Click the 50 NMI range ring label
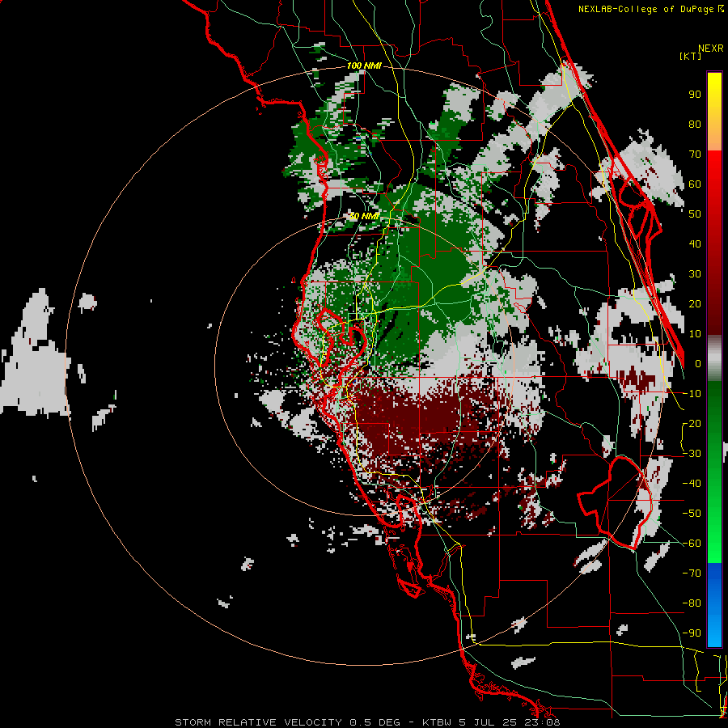This screenshot has height=728, width=728. (x=364, y=216)
